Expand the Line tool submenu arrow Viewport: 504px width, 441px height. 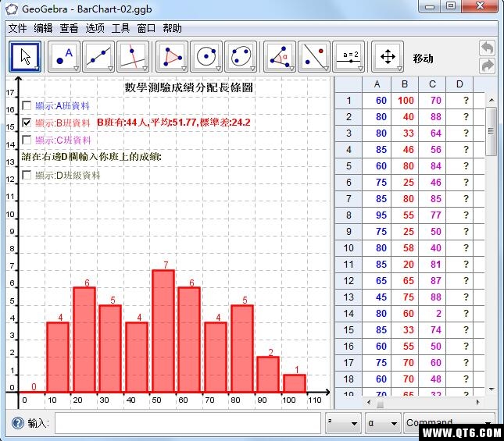[x=111, y=69]
